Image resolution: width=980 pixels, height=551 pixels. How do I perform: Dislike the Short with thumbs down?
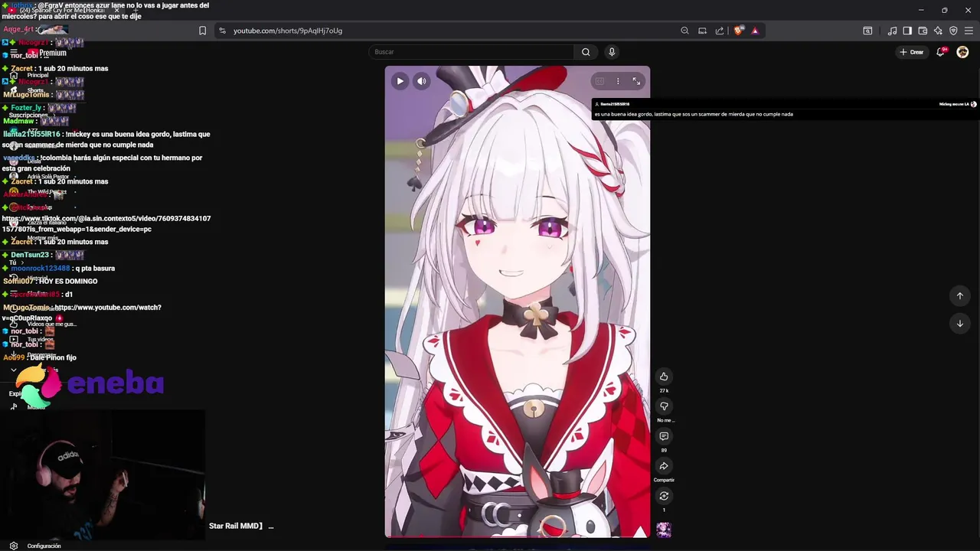click(664, 406)
